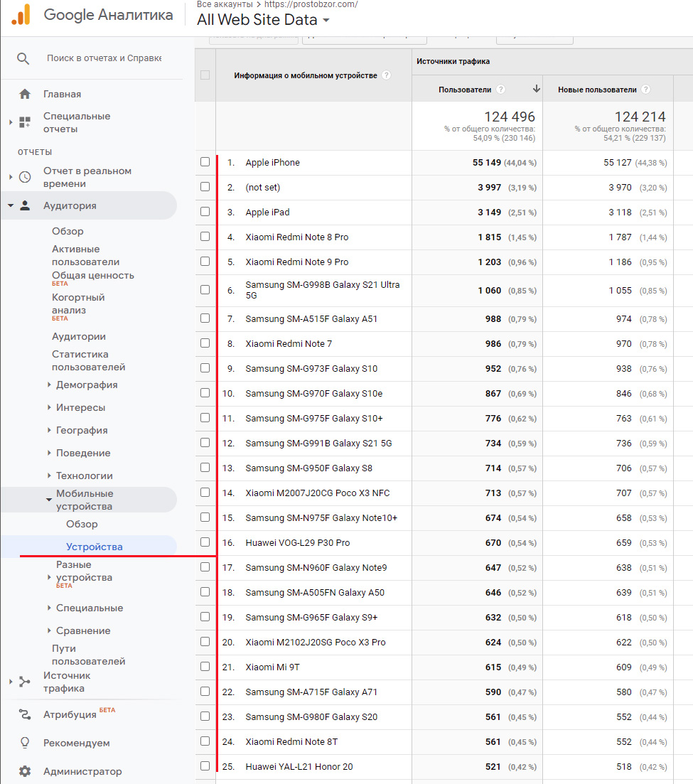Select Когортный анализ in the sidebar
Viewport: 693px width, 784px height.
[78, 304]
